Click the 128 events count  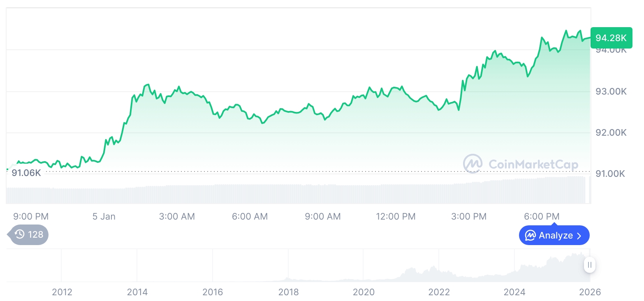tap(35, 234)
